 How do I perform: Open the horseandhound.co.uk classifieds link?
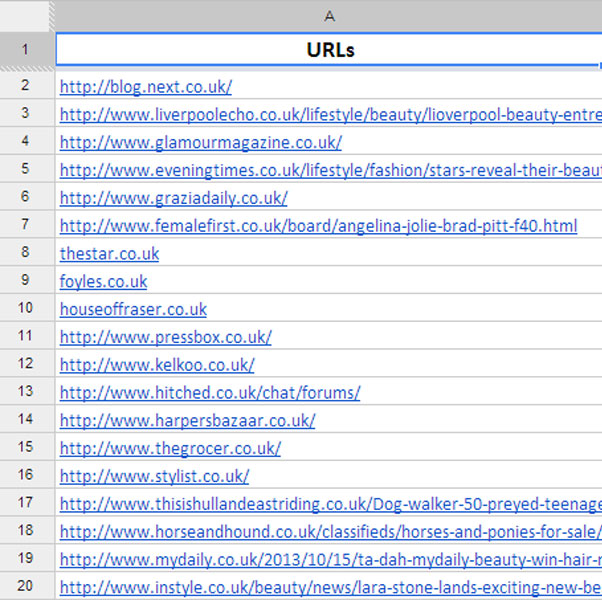coord(330,531)
